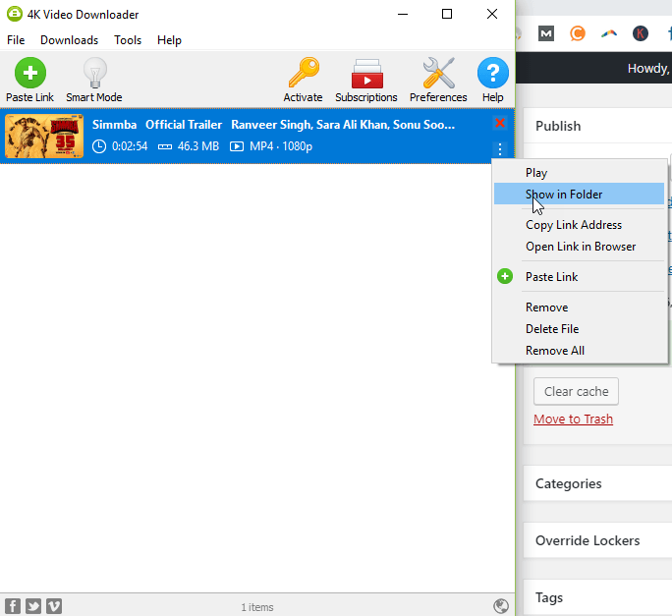Image resolution: width=672 pixels, height=616 pixels.
Task: Click the green plus icon in context menu
Action: (x=505, y=276)
